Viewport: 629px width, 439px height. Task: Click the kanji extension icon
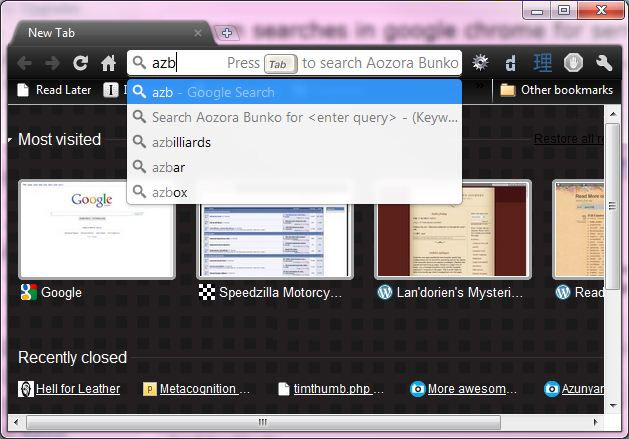[x=543, y=63]
